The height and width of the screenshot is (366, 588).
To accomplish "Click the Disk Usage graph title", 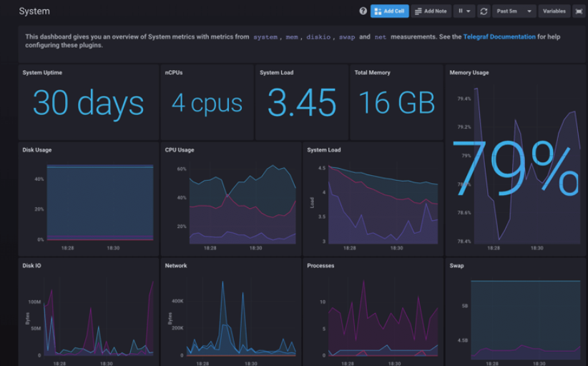I will point(37,150).
